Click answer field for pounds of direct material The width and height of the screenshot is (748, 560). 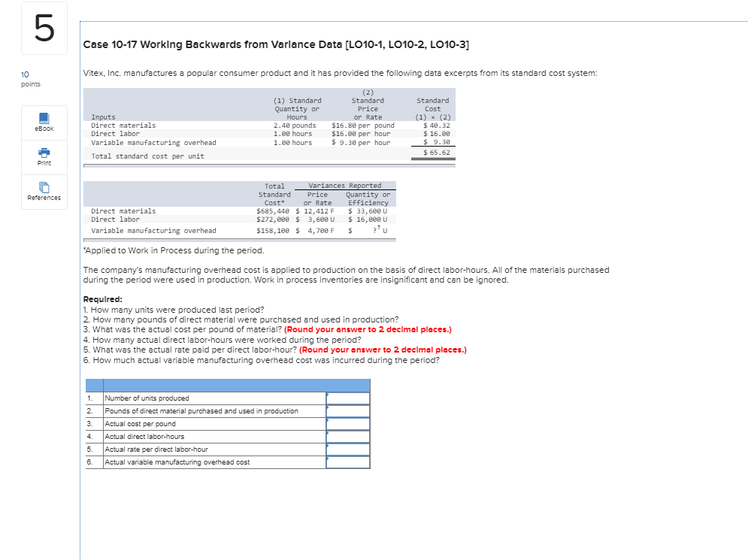[x=347, y=411]
